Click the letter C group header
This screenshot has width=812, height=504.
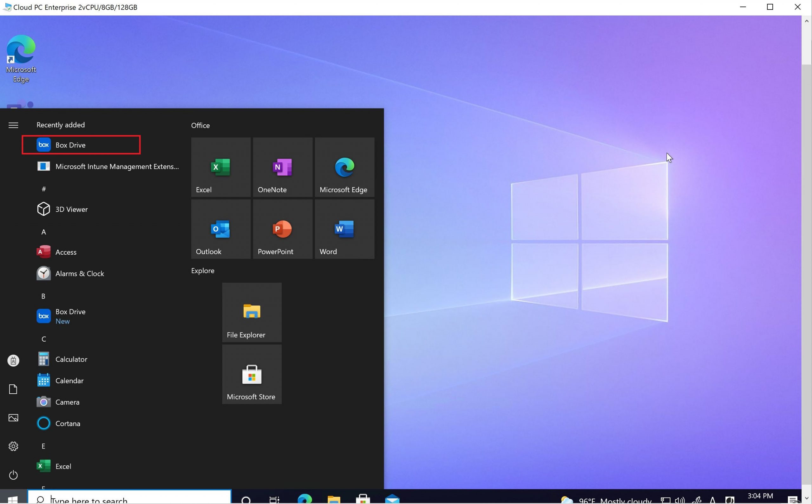[44, 339]
